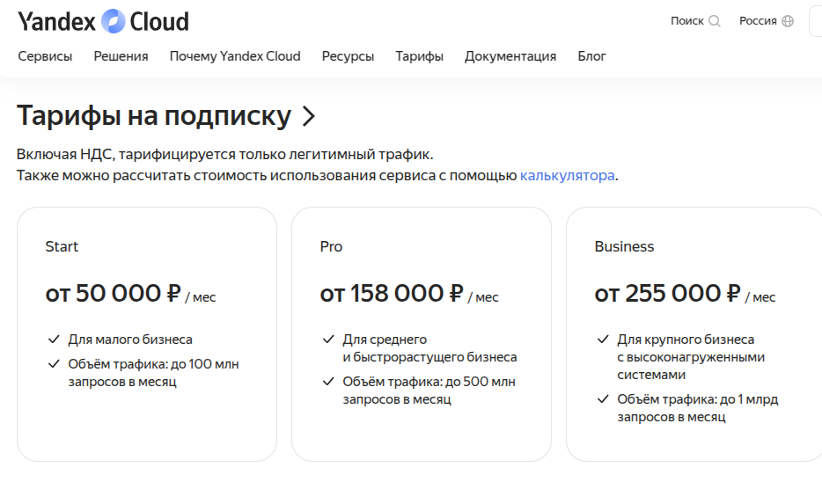Click text Для малого бизнеса

point(130,340)
